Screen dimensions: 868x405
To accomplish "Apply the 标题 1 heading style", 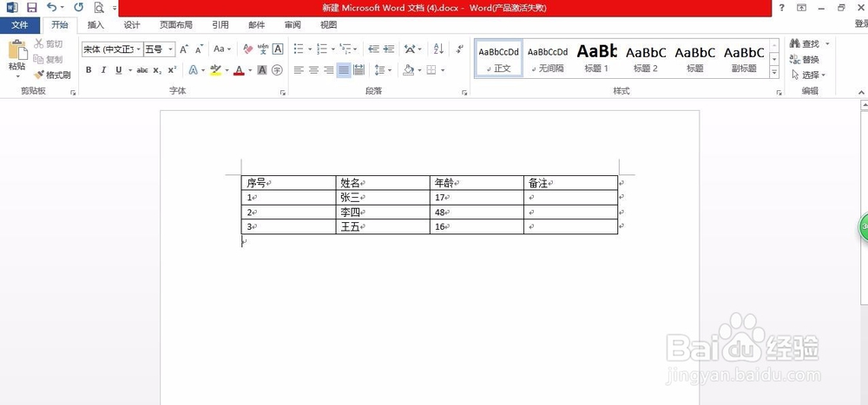I will [597, 59].
